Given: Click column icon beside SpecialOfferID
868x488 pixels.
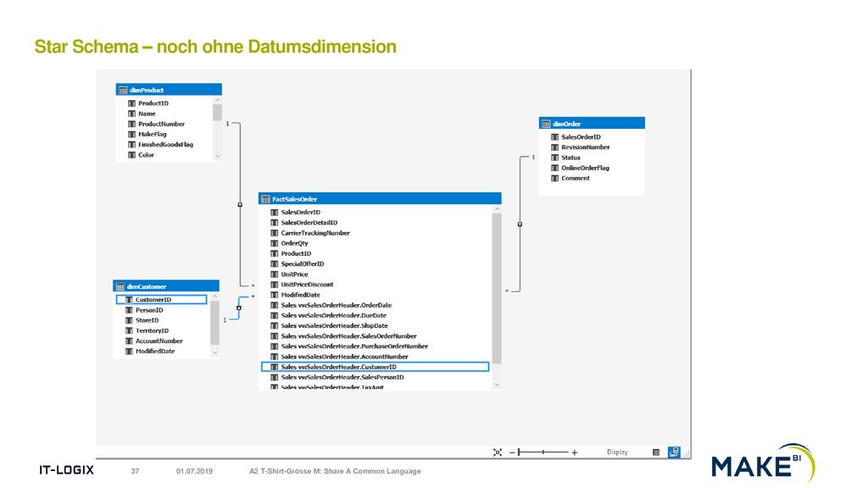Looking at the screenshot, I should (274, 264).
